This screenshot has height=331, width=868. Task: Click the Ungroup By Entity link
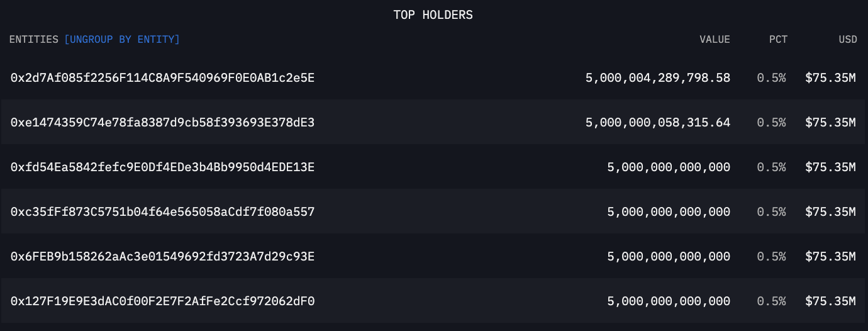122,40
